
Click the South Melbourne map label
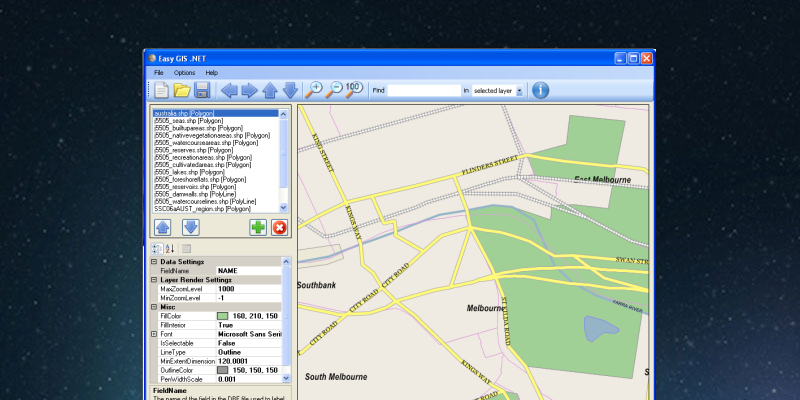pos(336,377)
